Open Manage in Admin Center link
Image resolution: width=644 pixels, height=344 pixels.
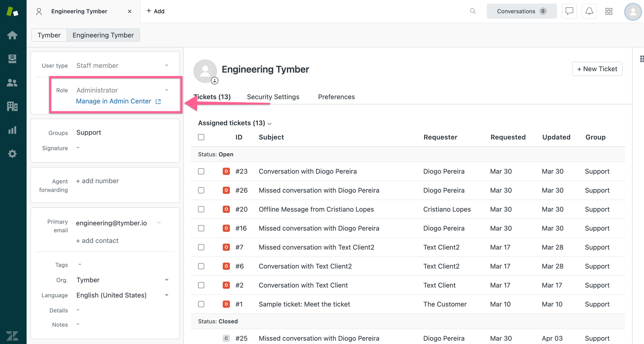click(x=114, y=101)
